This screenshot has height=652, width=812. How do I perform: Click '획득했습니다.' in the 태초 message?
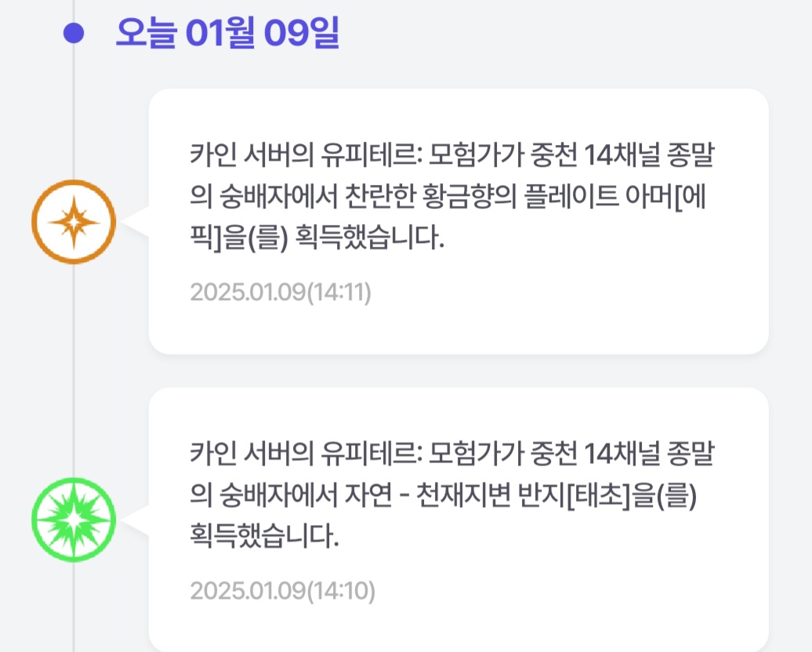click(x=265, y=536)
